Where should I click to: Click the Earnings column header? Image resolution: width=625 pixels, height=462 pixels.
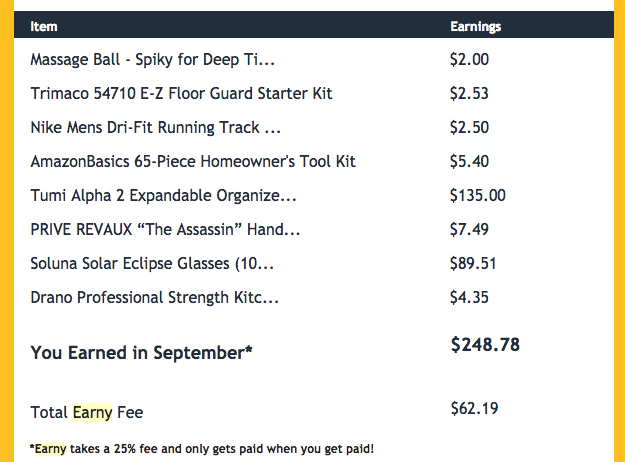click(476, 27)
